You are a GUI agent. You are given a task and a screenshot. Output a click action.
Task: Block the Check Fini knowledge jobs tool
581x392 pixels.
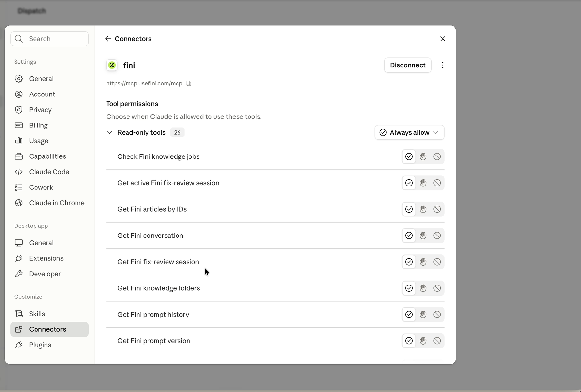[x=437, y=156]
